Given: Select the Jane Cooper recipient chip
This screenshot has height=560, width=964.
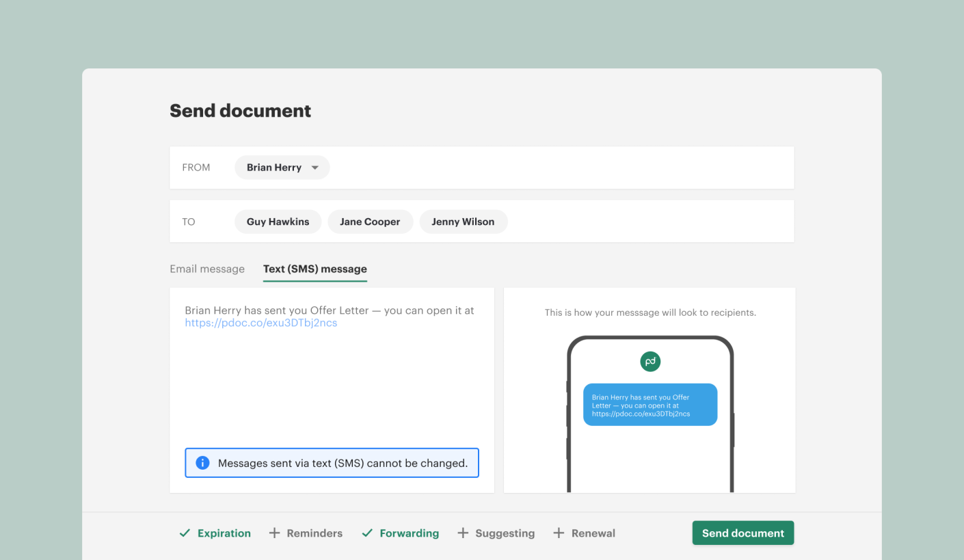Looking at the screenshot, I should pos(370,221).
